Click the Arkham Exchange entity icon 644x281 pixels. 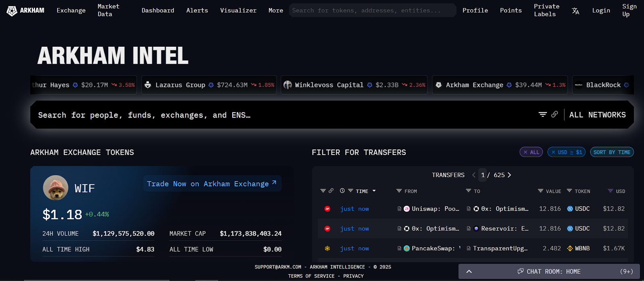439,85
